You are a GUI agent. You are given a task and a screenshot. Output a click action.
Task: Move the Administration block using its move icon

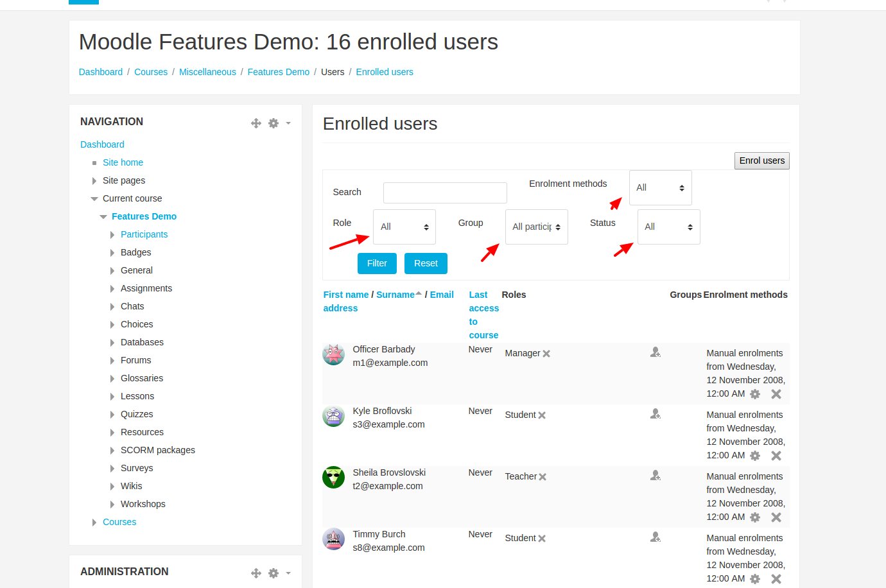256,573
